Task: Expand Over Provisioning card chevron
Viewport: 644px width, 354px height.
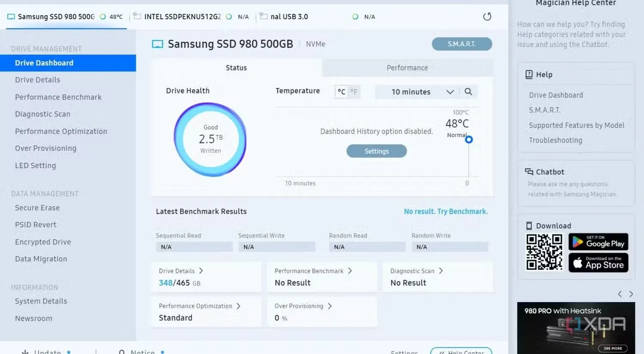Action: click(x=330, y=306)
